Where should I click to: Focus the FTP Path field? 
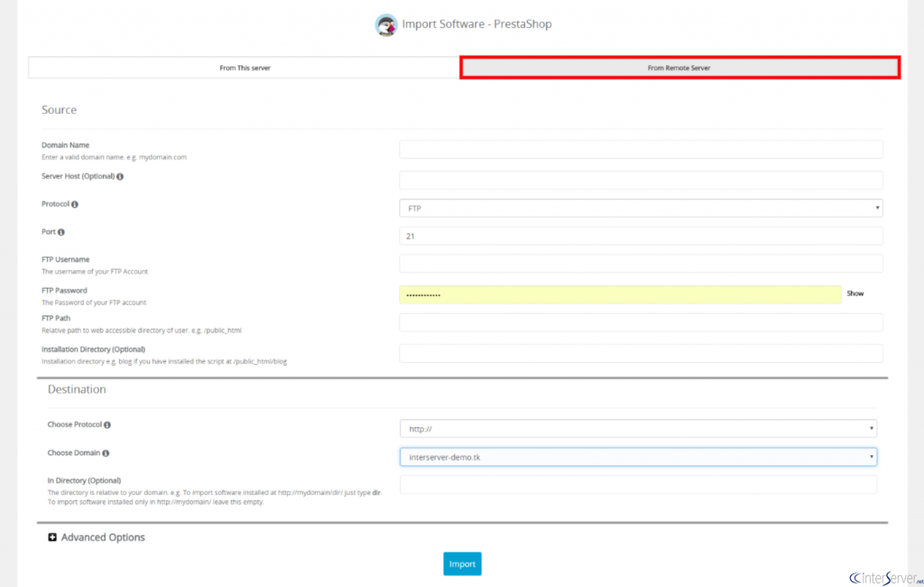click(642, 322)
